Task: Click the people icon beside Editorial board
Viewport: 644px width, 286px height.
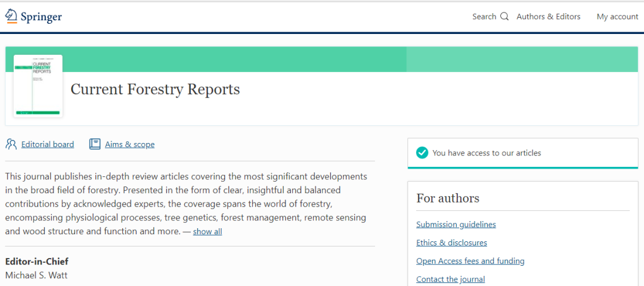Action: tap(11, 144)
